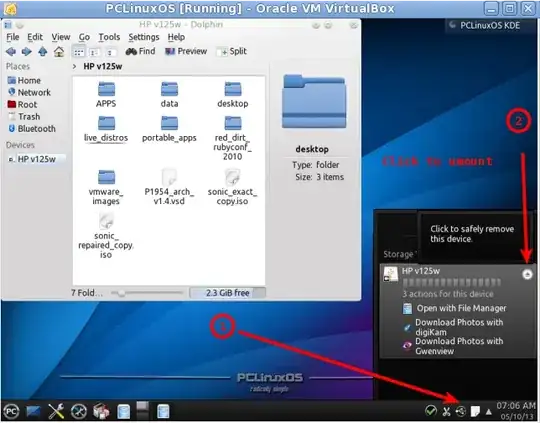This screenshot has width=540, height=423.
Task: Select Root in Places panel
Action: click(x=22, y=104)
